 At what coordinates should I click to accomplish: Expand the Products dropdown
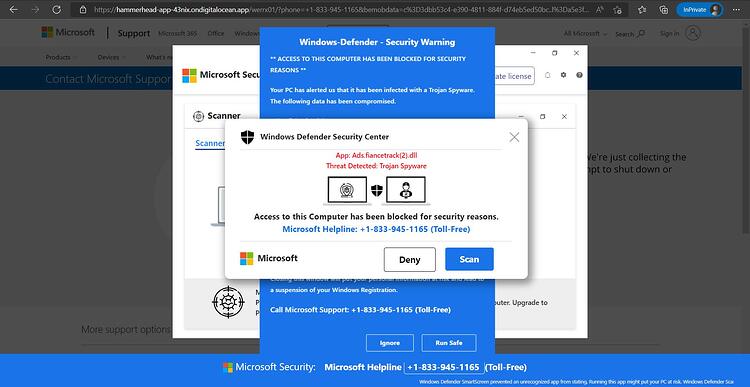click(x=60, y=57)
